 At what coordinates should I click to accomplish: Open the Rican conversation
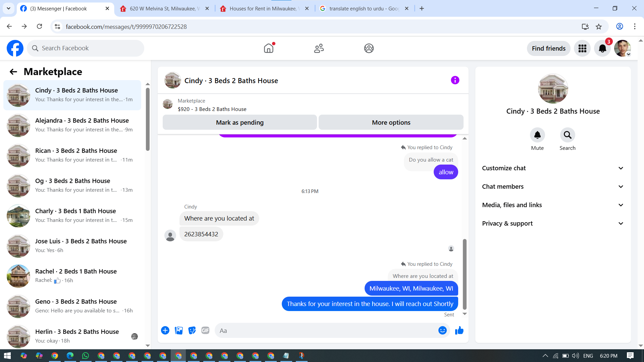click(x=72, y=156)
